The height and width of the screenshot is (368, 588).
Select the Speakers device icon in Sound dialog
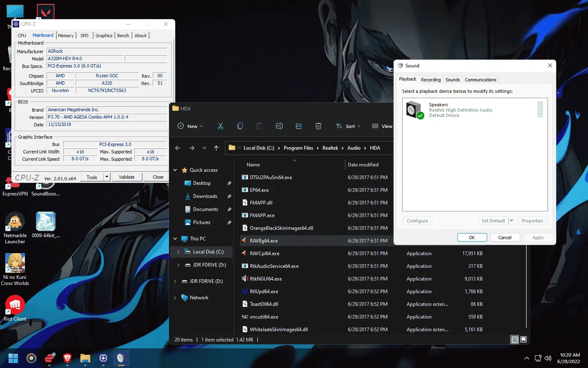pyautogui.click(x=415, y=110)
